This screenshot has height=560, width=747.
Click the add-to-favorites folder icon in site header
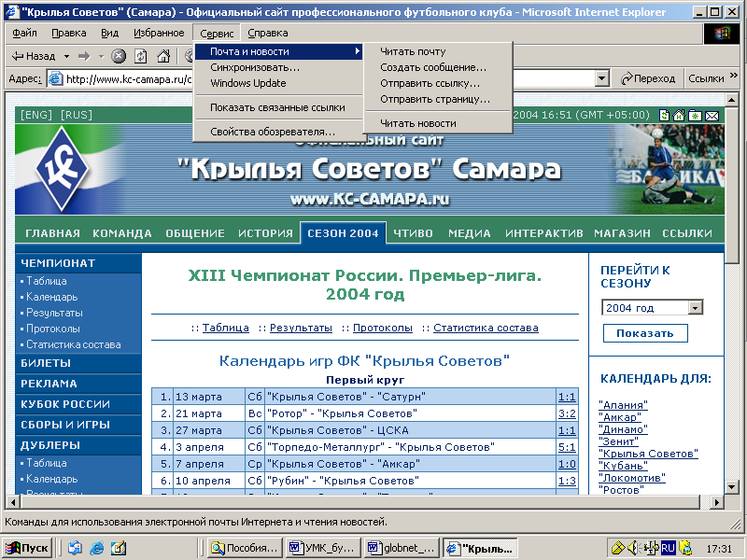tap(695, 115)
